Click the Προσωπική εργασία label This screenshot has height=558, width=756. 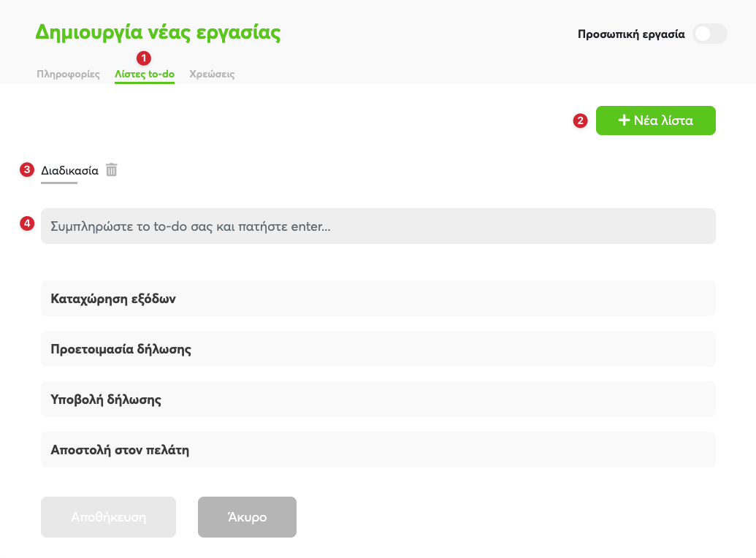click(631, 34)
